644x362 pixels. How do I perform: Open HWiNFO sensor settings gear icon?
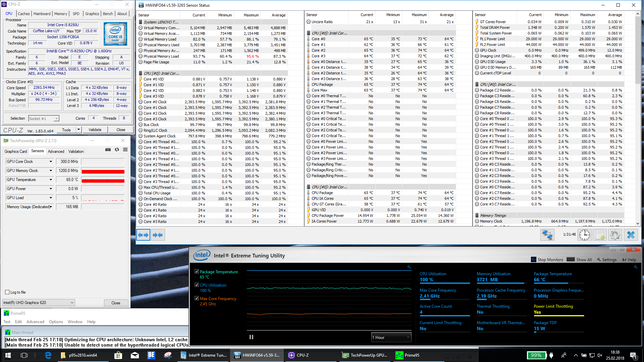(x=615, y=235)
